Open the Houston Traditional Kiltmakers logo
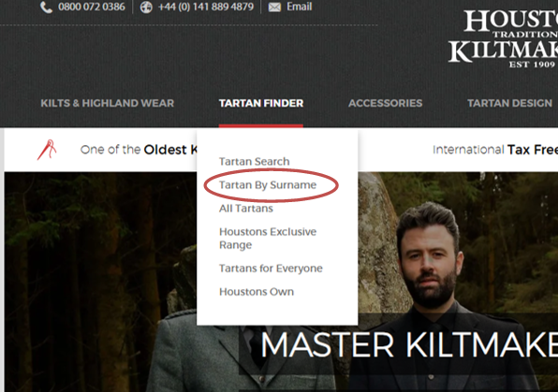 (503, 38)
